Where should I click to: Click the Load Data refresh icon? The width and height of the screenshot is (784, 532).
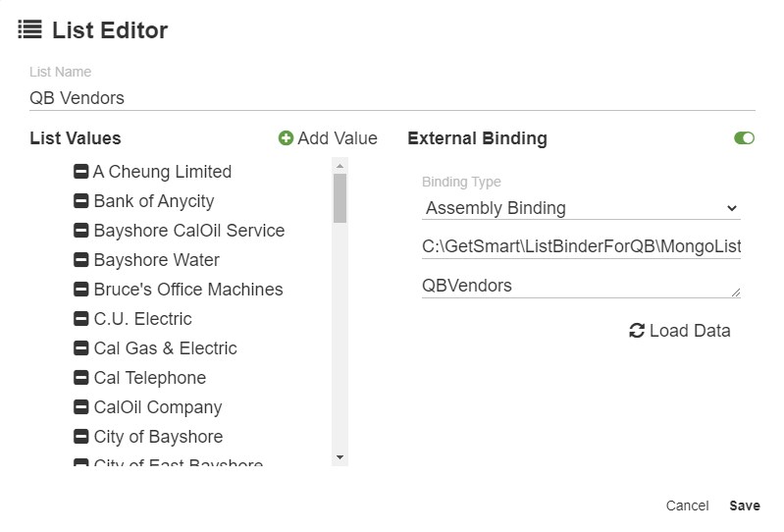click(x=637, y=331)
